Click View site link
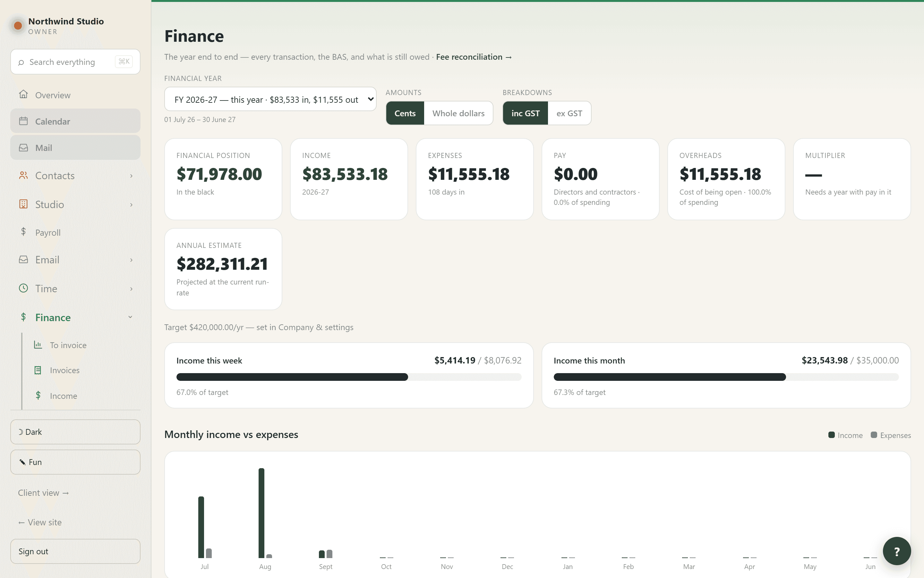 tap(40, 522)
